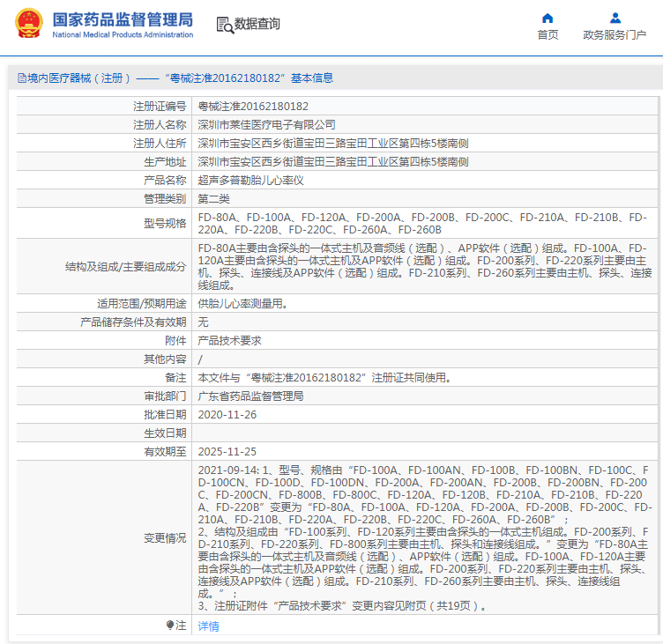Image resolution: width=663 pixels, height=644 pixels.
Task: Click 首页 navigation label
Action: click(548, 34)
